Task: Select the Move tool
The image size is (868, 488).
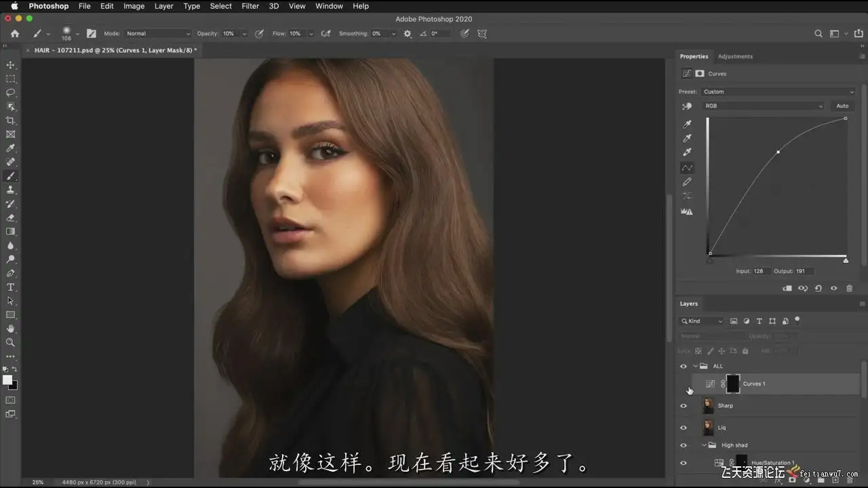Action: tap(11, 65)
